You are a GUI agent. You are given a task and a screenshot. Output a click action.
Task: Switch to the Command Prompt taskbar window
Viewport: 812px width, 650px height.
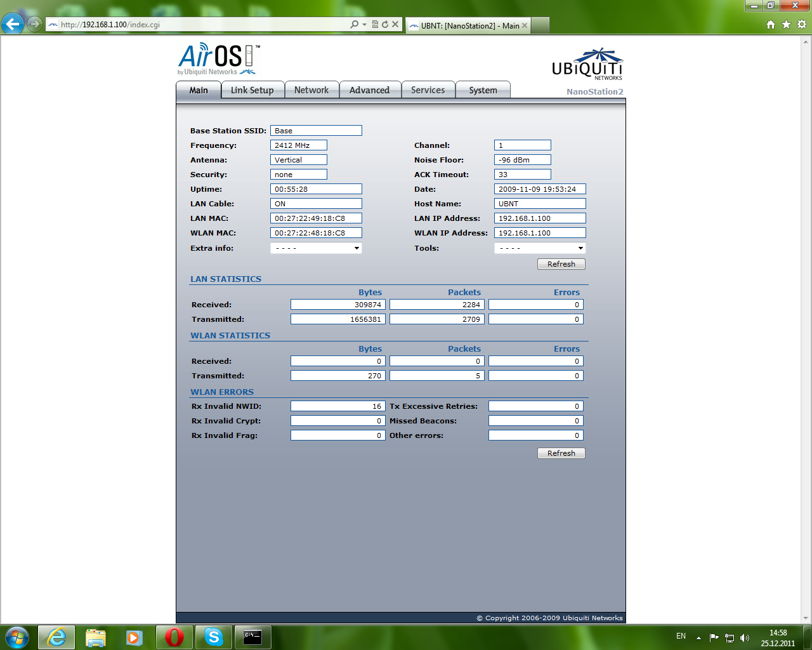click(x=253, y=637)
